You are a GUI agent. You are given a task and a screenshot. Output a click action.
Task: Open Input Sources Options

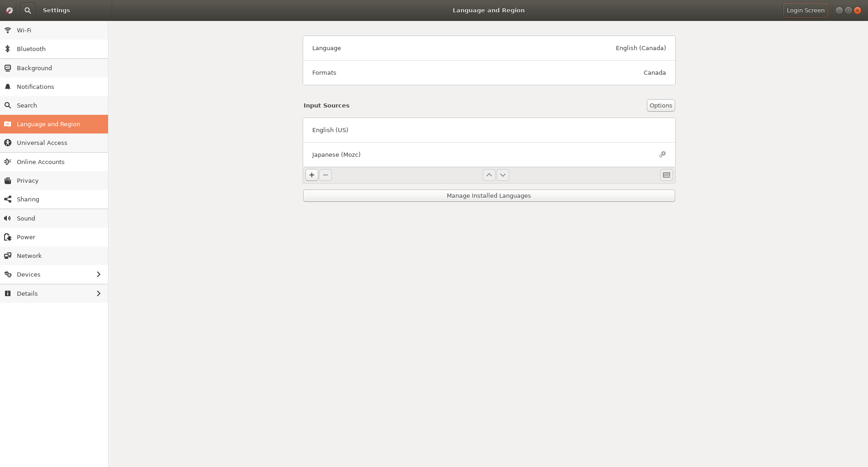pyautogui.click(x=661, y=105)
